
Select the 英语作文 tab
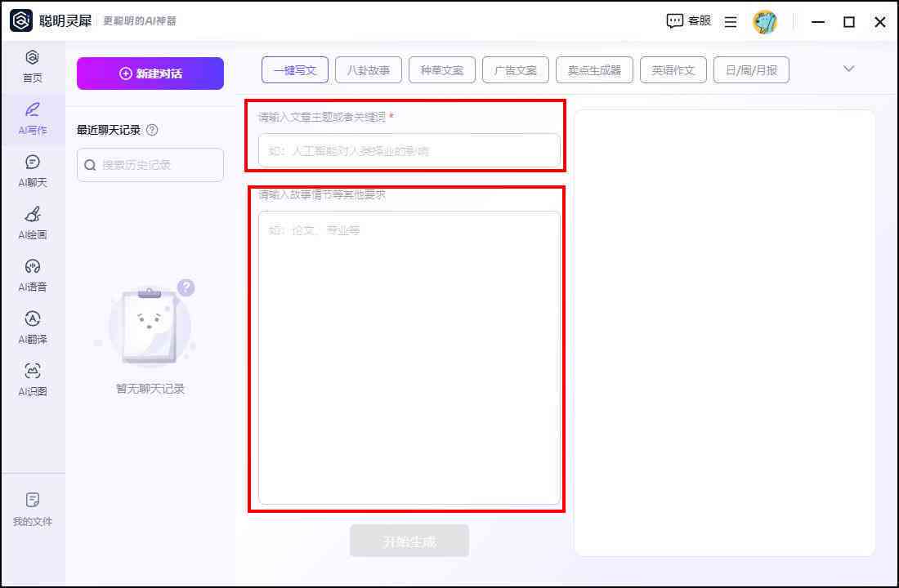coord(673,70)
